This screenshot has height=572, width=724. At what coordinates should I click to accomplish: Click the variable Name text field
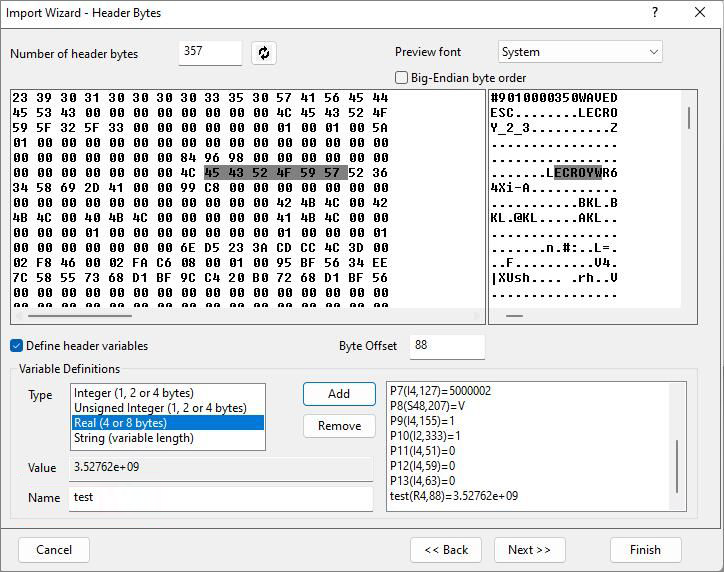221,497
